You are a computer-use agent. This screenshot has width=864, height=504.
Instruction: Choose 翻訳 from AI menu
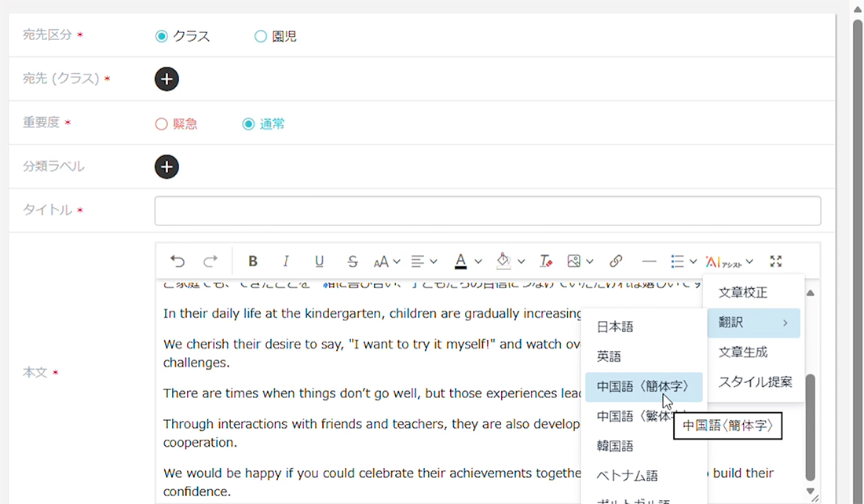tap(753, 323)
